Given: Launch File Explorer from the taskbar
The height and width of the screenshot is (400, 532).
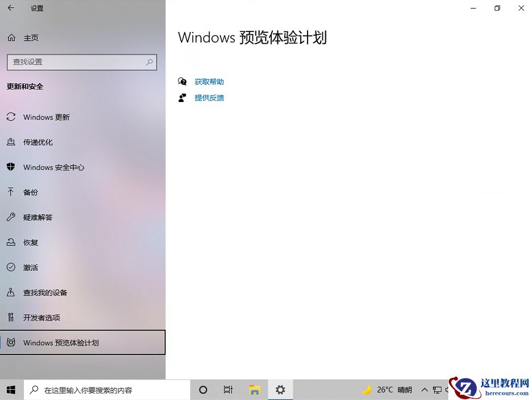Looking at the screenshot, I should coord(255,390).
